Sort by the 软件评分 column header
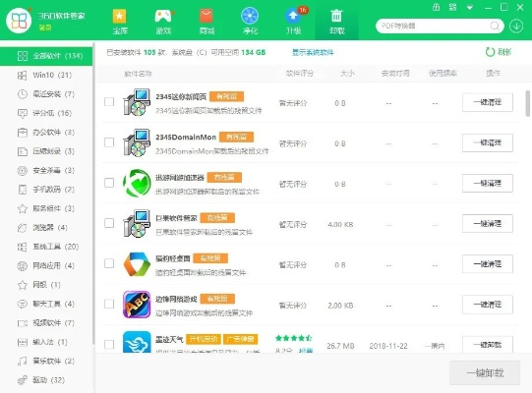Screen dimensions: 532x393 pos(300,74)
